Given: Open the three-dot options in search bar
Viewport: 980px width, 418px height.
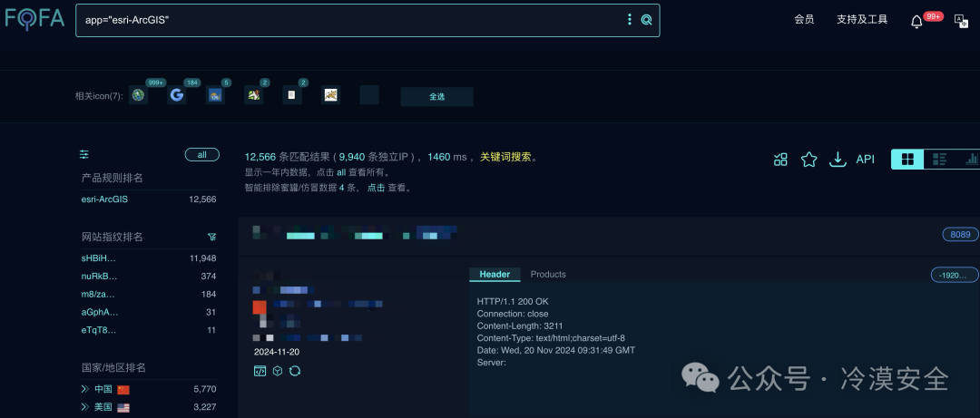Looking at the screenshot, I should click(x=630, y=19).
